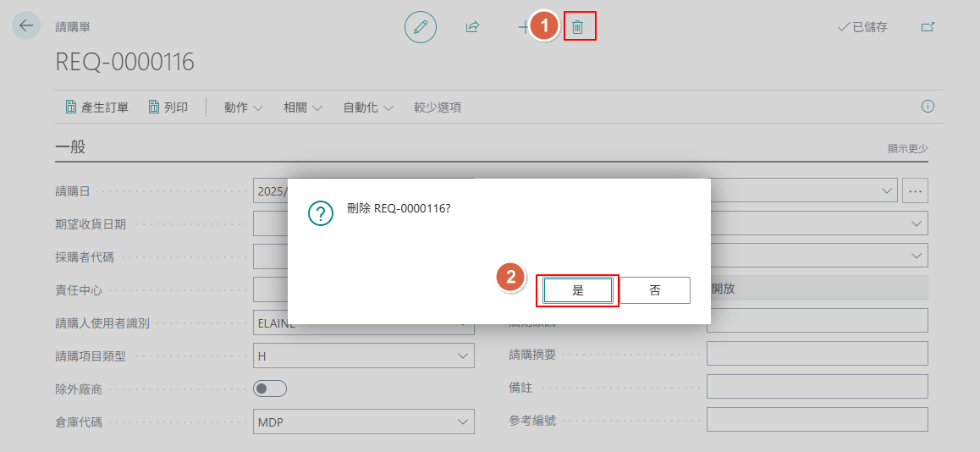Click 產生訂單 action
Viewport: 980px width, 452px height.
click(96, 107)
